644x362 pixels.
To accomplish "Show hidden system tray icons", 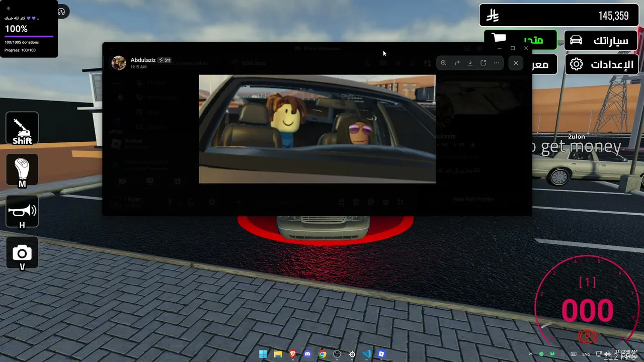I will [x=530, y=354].
